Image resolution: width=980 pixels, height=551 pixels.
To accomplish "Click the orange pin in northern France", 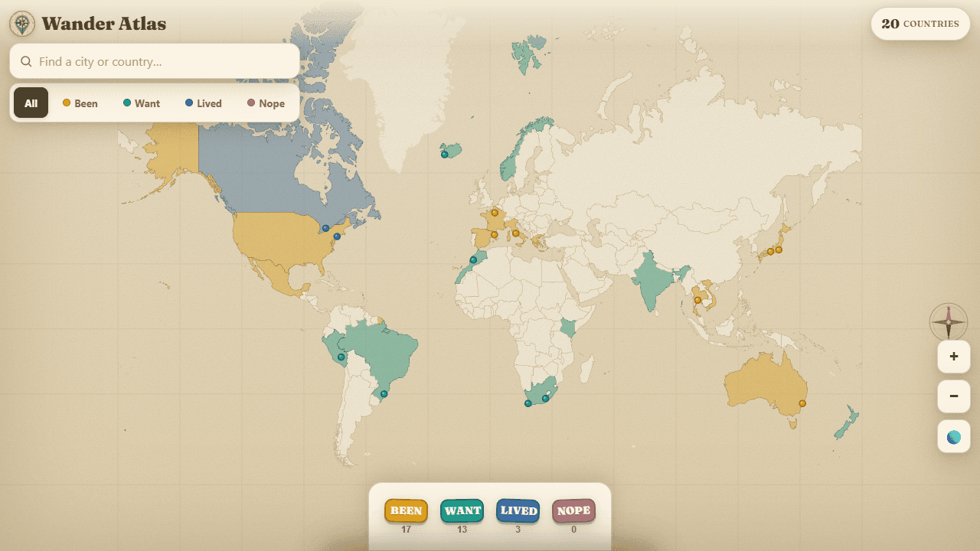I will point(495,213).
